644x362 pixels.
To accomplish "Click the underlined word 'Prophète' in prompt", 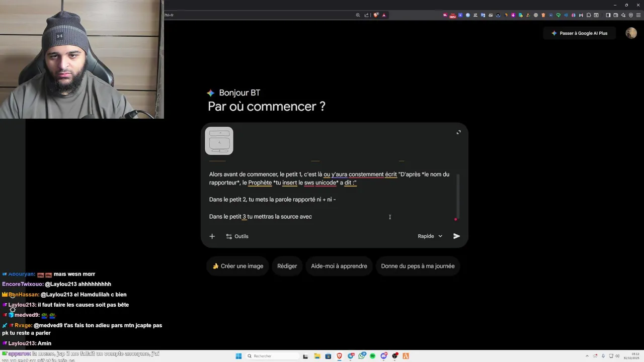I will click(260, 183).
